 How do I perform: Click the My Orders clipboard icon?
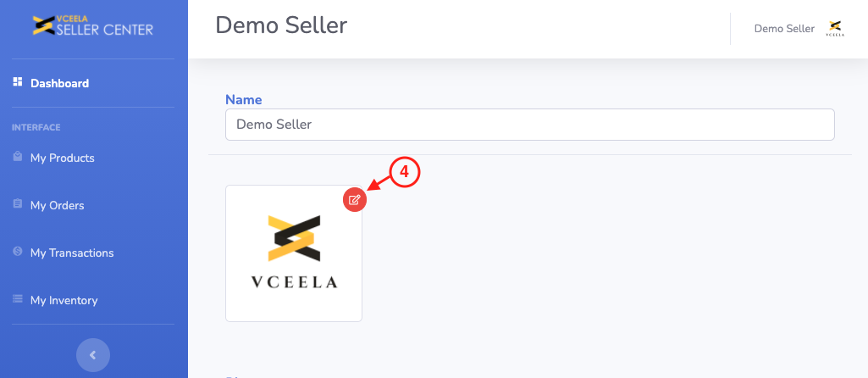click(x=17, y=205)
